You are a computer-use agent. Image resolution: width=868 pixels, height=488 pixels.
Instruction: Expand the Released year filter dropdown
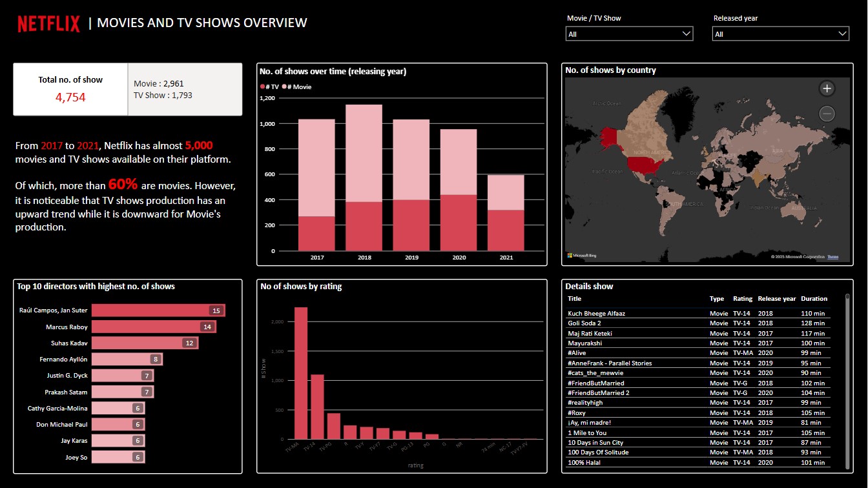[780, 34]
